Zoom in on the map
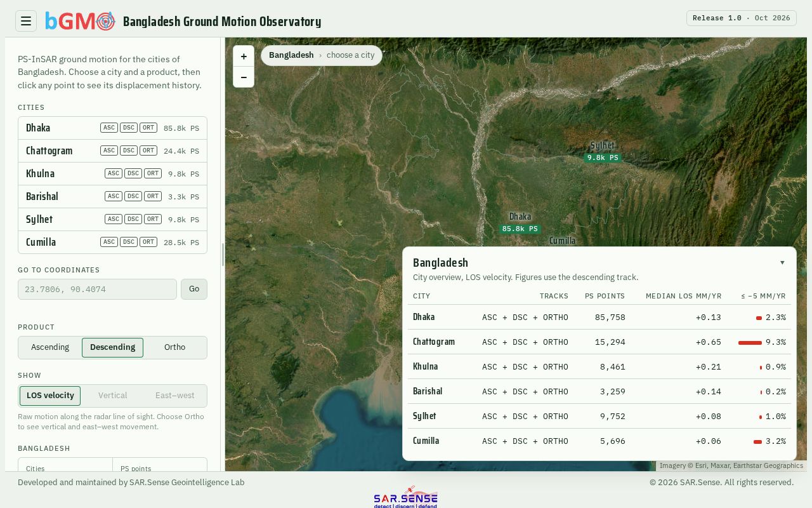 (244, 56)
